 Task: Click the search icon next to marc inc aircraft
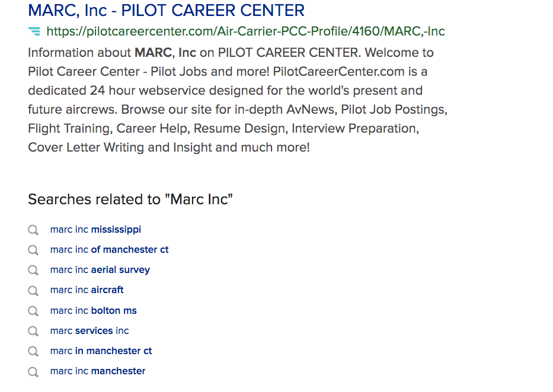click(33, 291)
